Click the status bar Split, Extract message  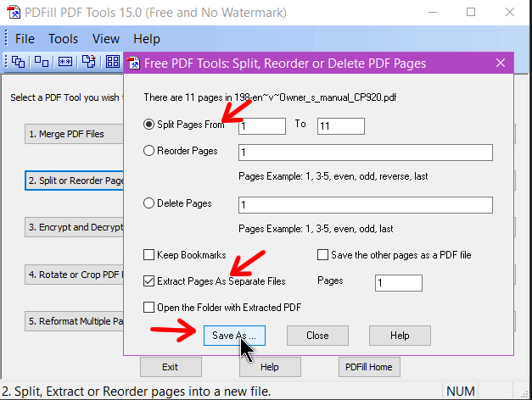click(137, 392)
